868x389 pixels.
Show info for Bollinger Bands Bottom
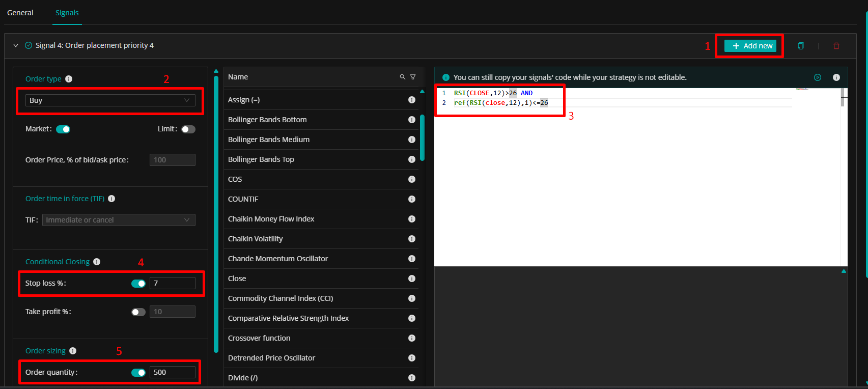412,120
